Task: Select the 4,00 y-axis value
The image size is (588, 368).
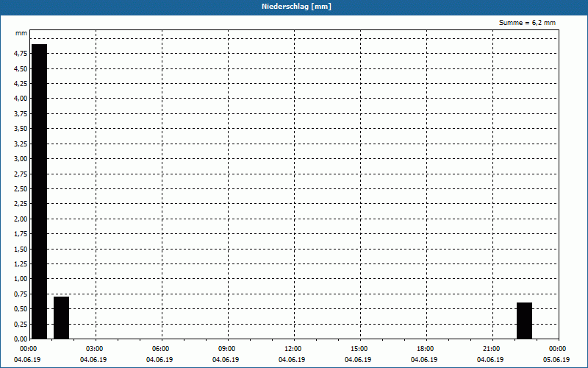Action: coord(21,99)
